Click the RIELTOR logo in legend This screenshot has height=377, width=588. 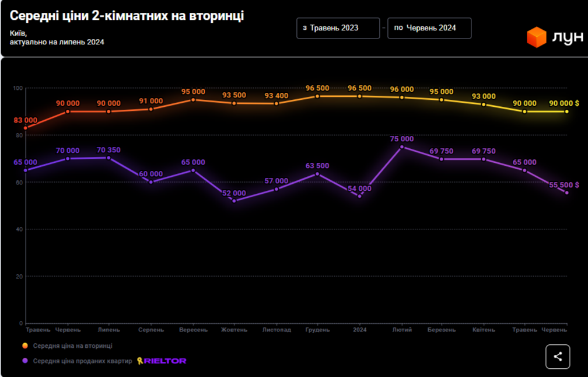coord(162,361)
